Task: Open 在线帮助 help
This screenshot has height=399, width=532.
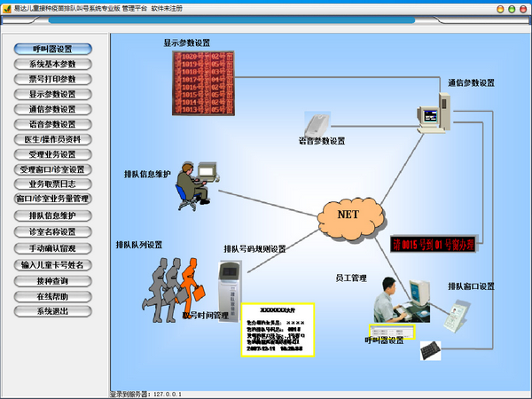Action: pyautogui.click(x=54, y=296)
